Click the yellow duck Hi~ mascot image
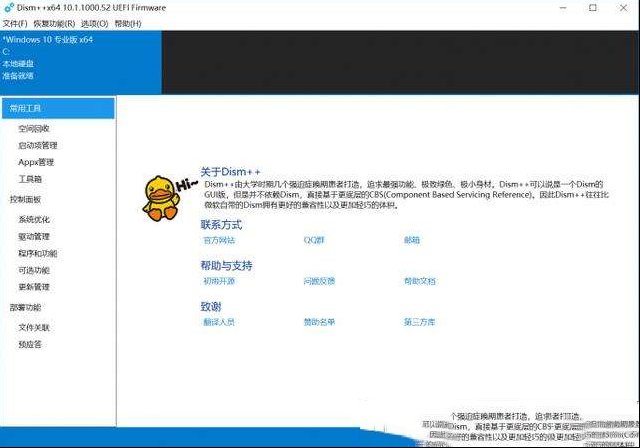640x448 pixels. [x=169, y=199]
